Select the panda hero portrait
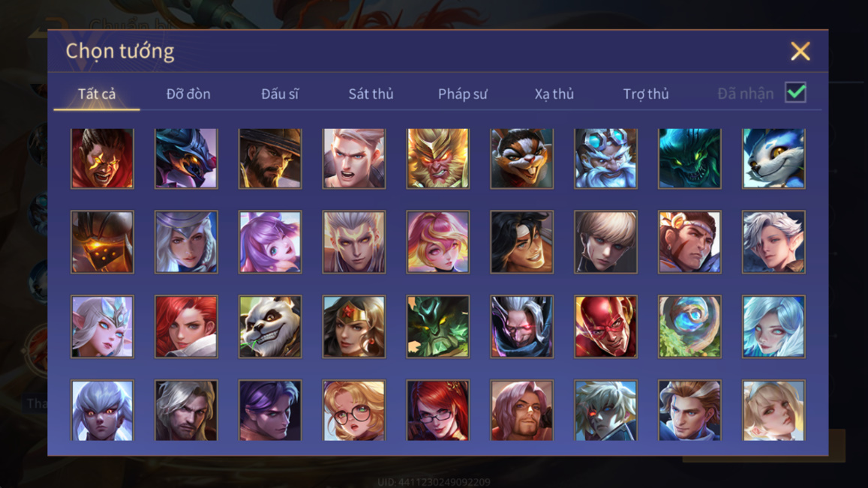The height and width of the screenshot is (488, 868). [x=270, y=326]
